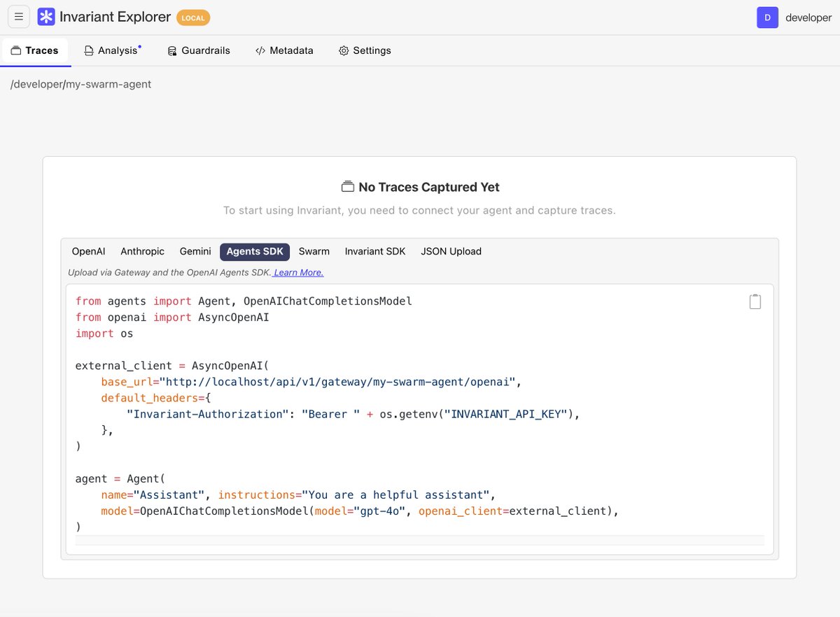The width and height of the screenshot is (840, 617).
Task: Click the developer username label
Action: [808, 18]
